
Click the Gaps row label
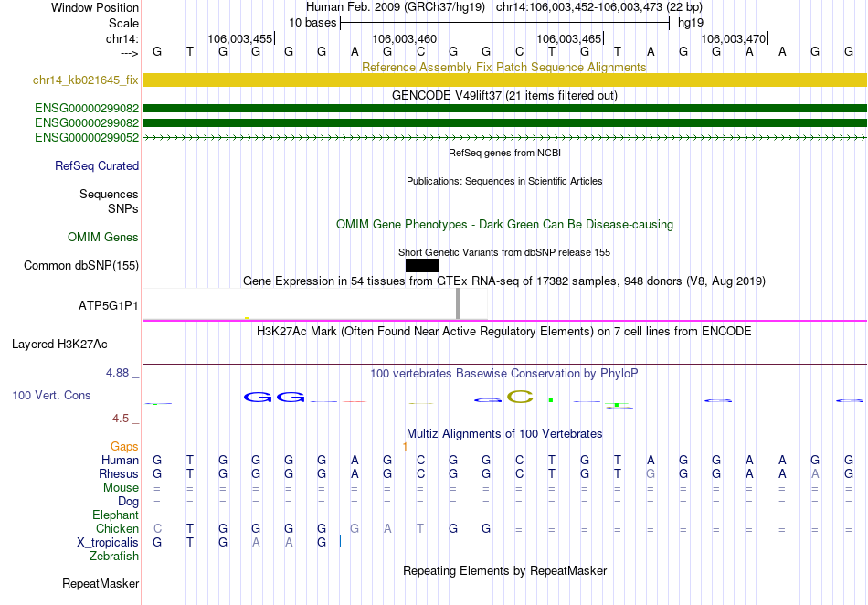(124, 446)
